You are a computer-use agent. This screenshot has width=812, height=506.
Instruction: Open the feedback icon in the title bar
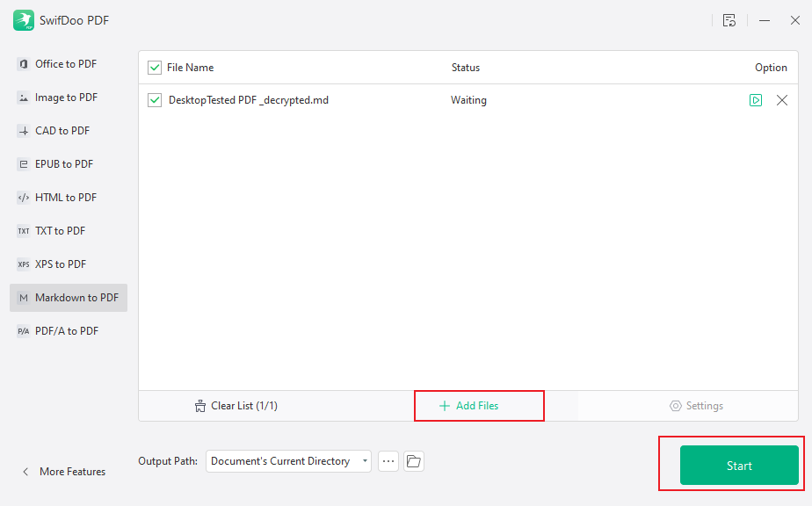[729, 20]
